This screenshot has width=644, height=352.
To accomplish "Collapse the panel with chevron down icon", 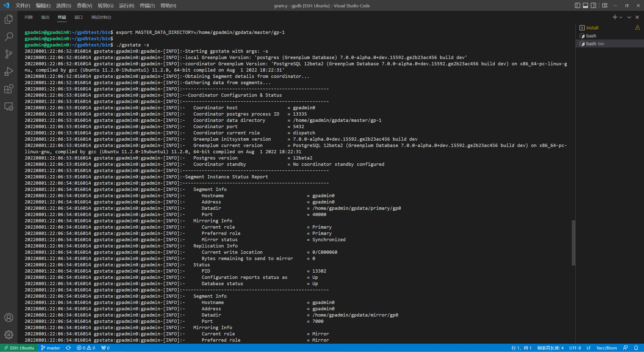I will pyautogui.click(x=629, y=17).
